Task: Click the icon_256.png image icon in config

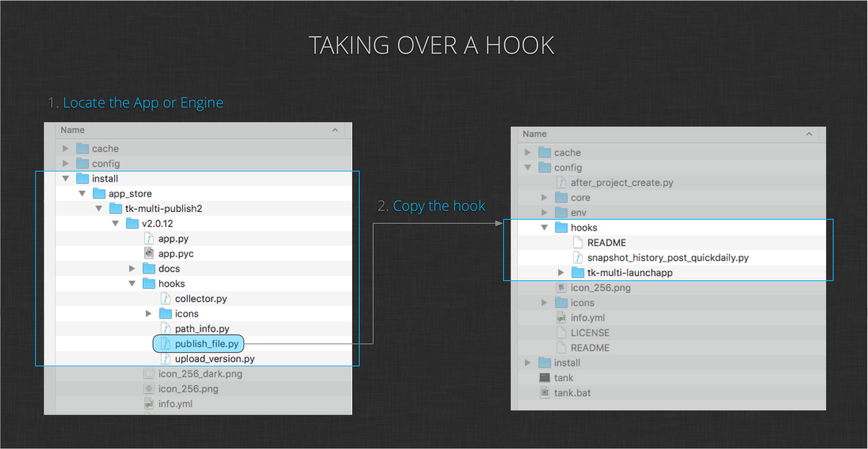Action: pos(561,288)
